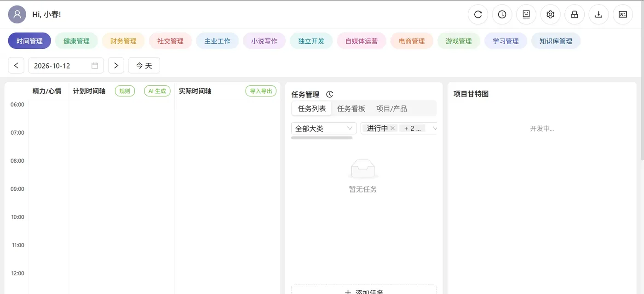
Task: Click the robot face icon
Action: click(x=526, y=14)
